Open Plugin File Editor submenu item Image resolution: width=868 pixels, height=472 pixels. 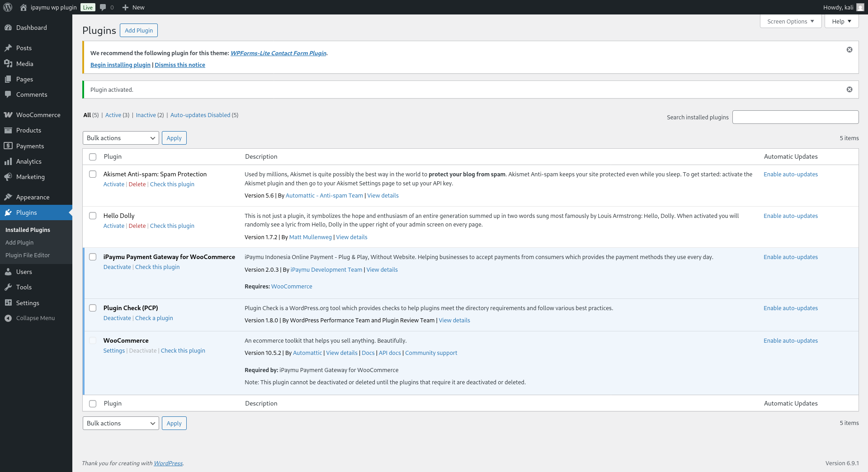pos(28,255)
